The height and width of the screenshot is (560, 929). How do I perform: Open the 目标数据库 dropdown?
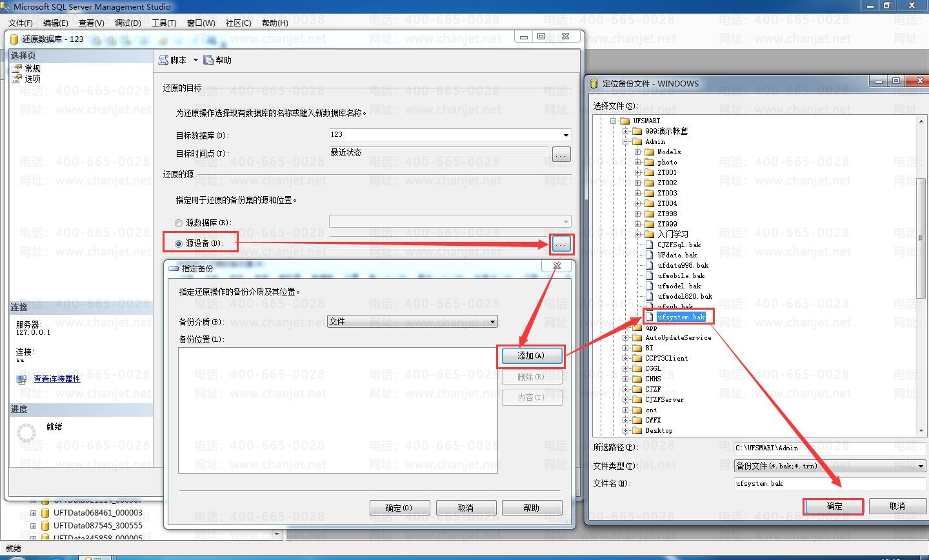pos(566,135)
